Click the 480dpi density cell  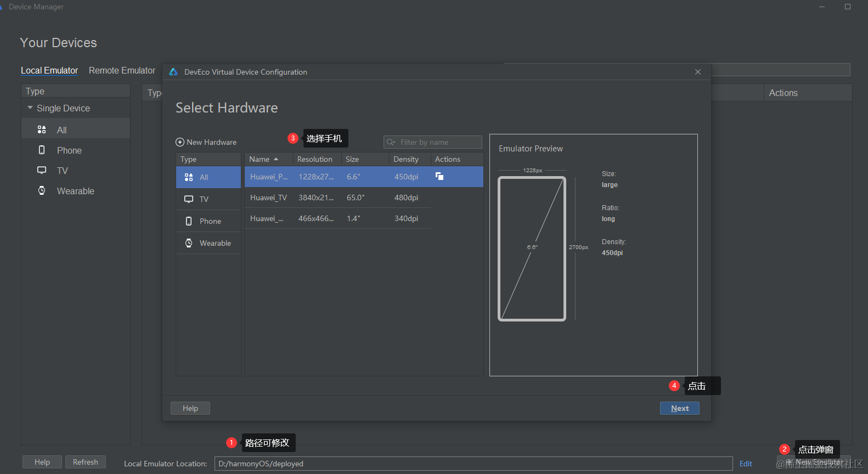[406, 198]
